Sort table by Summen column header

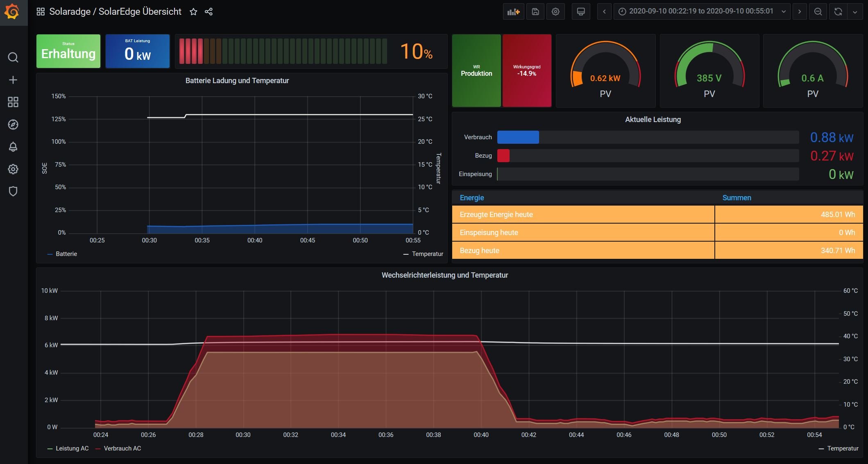point(737,198)
